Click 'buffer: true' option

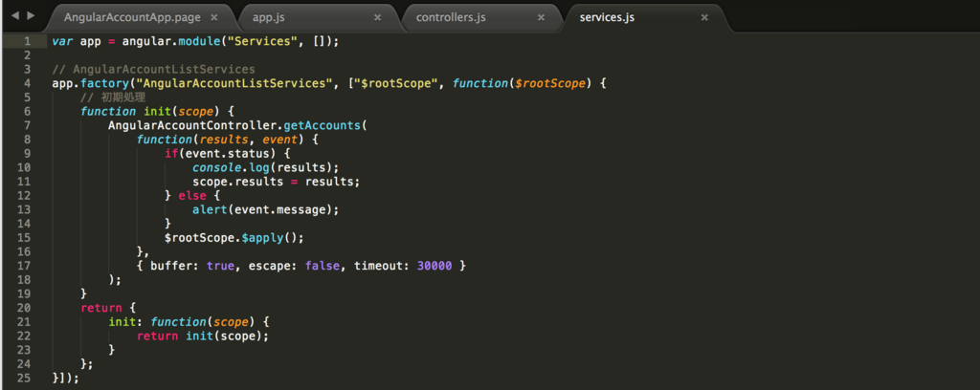[x=191, y=265]
